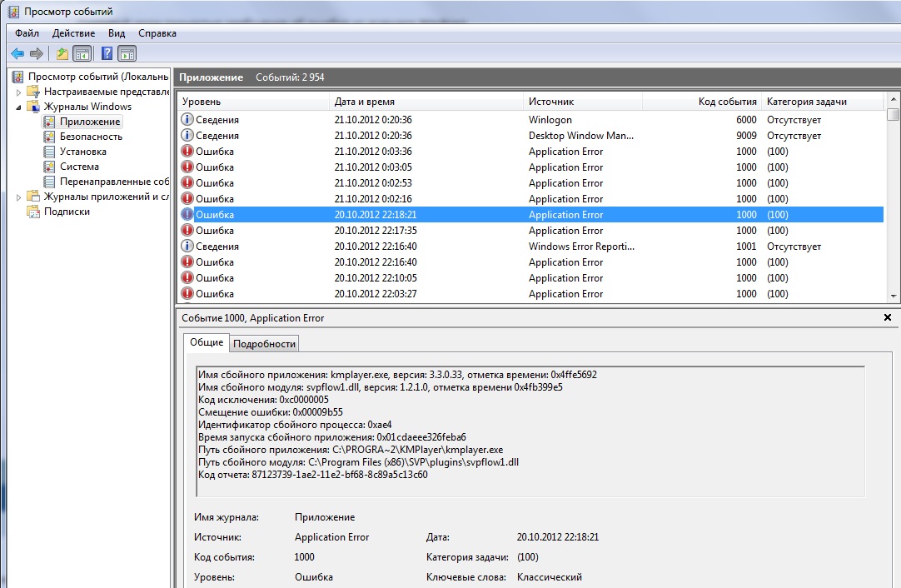901x588 pixels.
Task: Open the Справка menu
Action: click(x=157, y=33)
